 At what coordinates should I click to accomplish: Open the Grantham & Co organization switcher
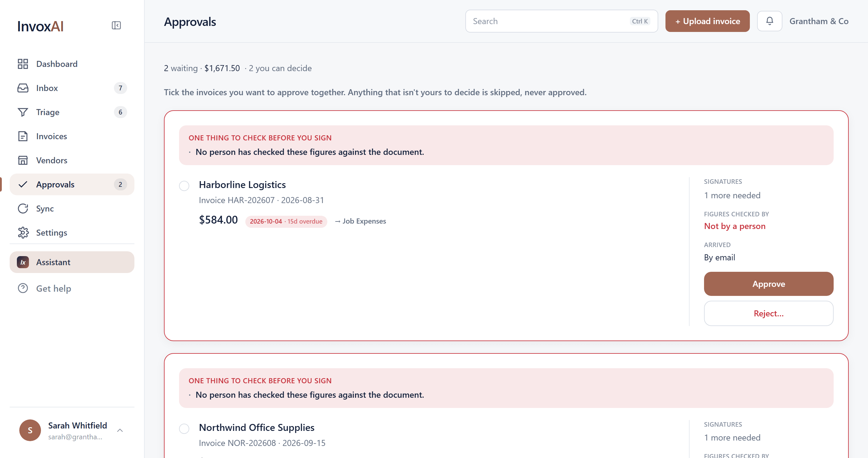819,21
